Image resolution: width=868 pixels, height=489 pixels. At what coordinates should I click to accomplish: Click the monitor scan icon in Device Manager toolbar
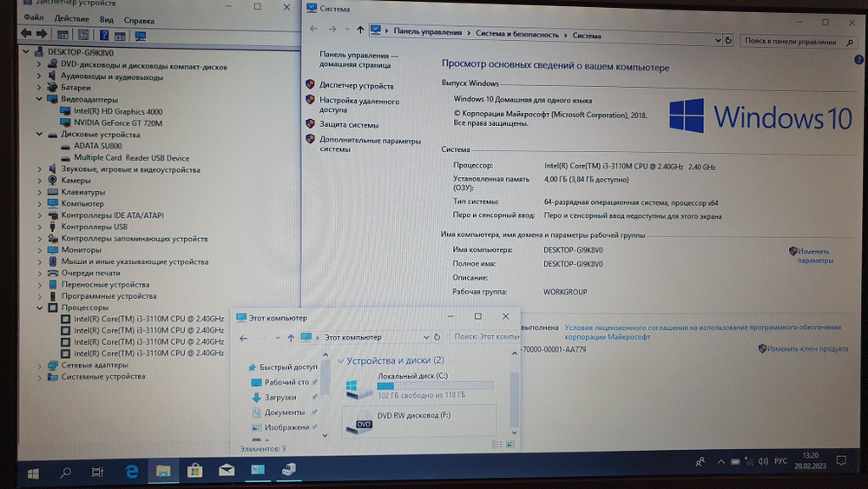141,36
